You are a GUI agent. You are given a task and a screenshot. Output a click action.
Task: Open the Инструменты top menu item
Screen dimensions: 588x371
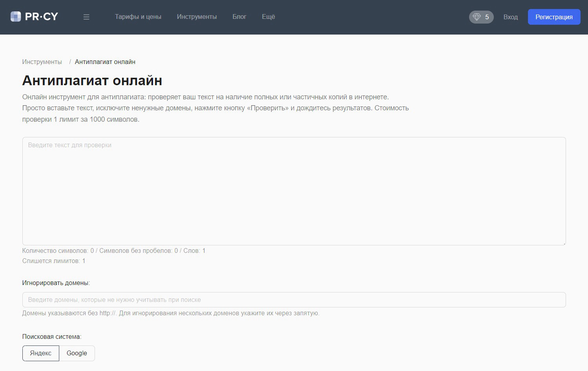pos(197,17)
